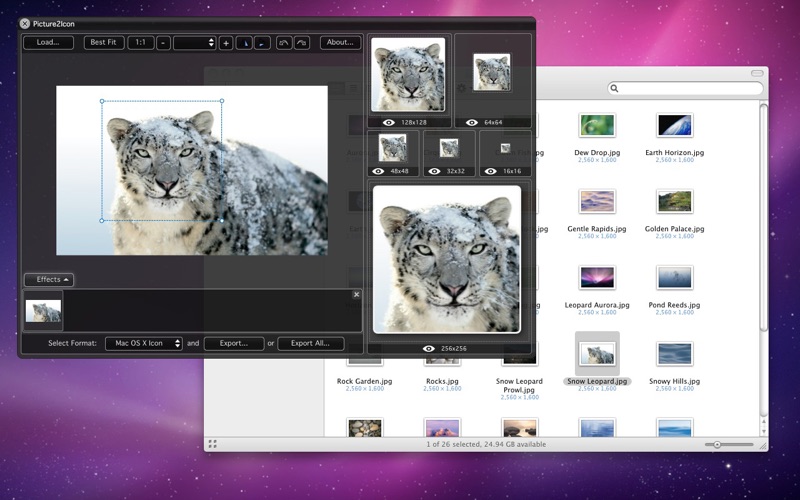The image size is (800, 500).
Task: Open the Mac OS X Icon format dropdown
Action: tap(143, 343)
